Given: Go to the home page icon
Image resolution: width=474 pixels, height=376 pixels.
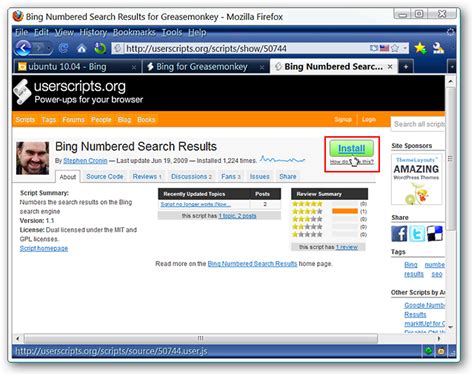Looking at the screenshot, I should coord(81,49).
